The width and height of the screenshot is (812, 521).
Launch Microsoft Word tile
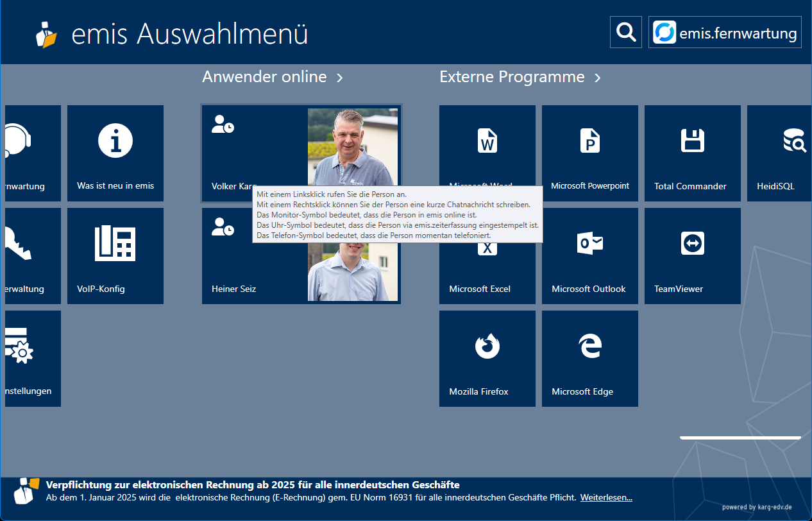pyautogui.click(x=487, y=153)
